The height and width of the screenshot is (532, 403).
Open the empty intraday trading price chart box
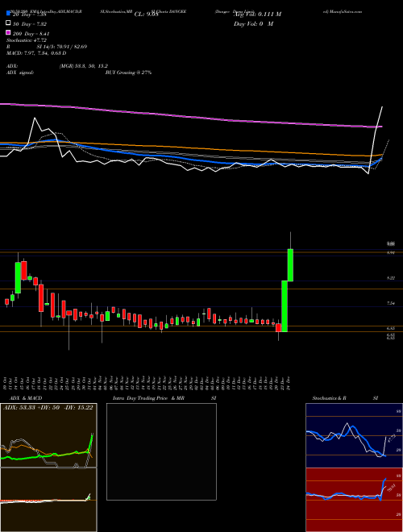161,451
